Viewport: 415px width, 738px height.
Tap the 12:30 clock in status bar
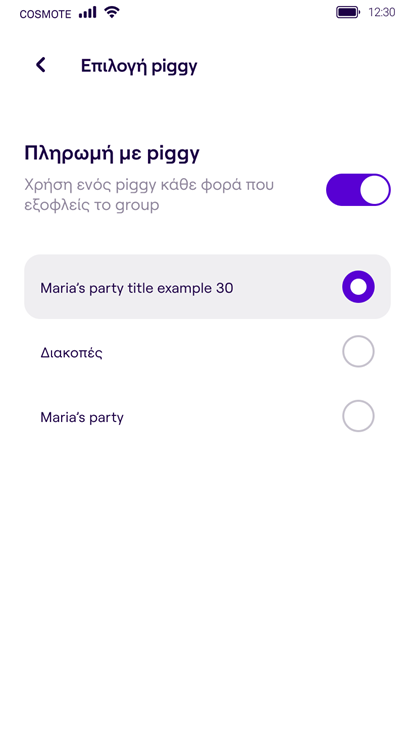[382, 13]
